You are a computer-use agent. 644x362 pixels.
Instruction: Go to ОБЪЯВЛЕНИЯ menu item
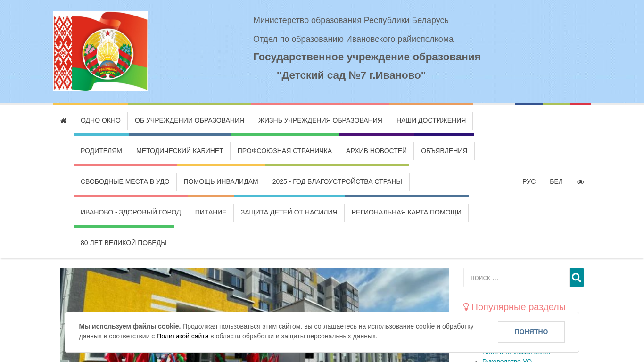point(444,151)
